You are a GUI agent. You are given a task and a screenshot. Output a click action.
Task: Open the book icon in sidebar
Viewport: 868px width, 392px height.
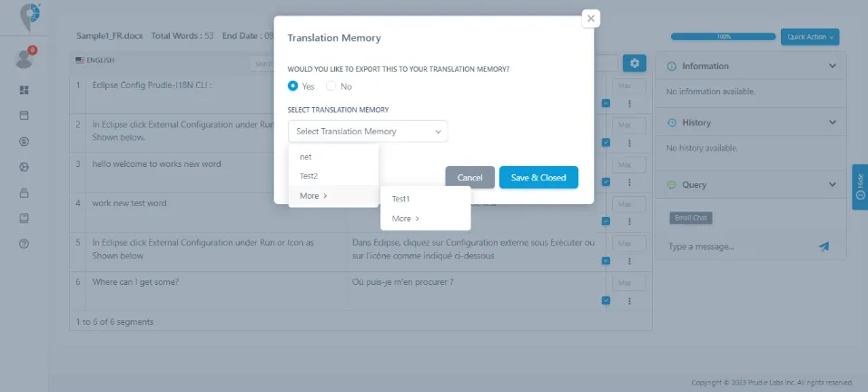point(24,219)
